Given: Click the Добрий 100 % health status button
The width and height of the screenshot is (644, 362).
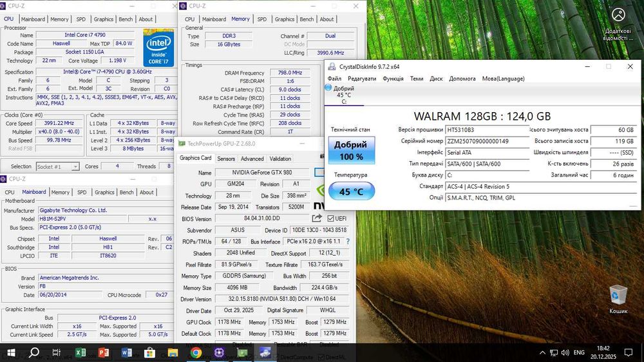Looking at the screenshot, I should (x=352, y=150).
